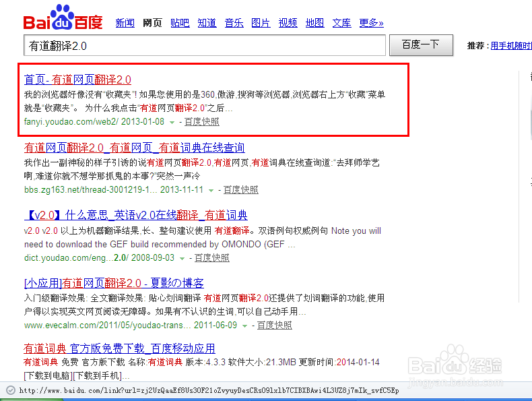Image resolution: width=532 pixels, height=401 pixels.
Task: Open 百度快照 for bbs.zg163.net result
Action: click(241, 189)
